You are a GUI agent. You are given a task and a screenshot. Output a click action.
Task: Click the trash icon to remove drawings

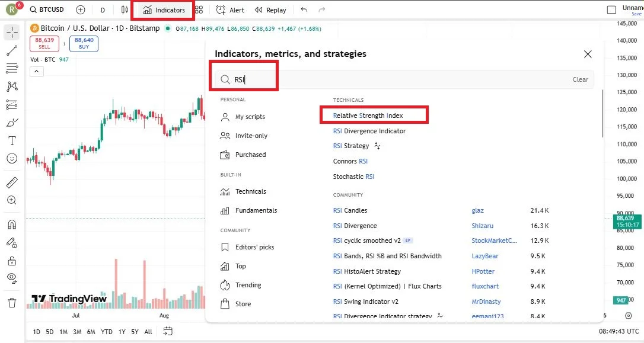pyautogui.click(x=12, y=303)
